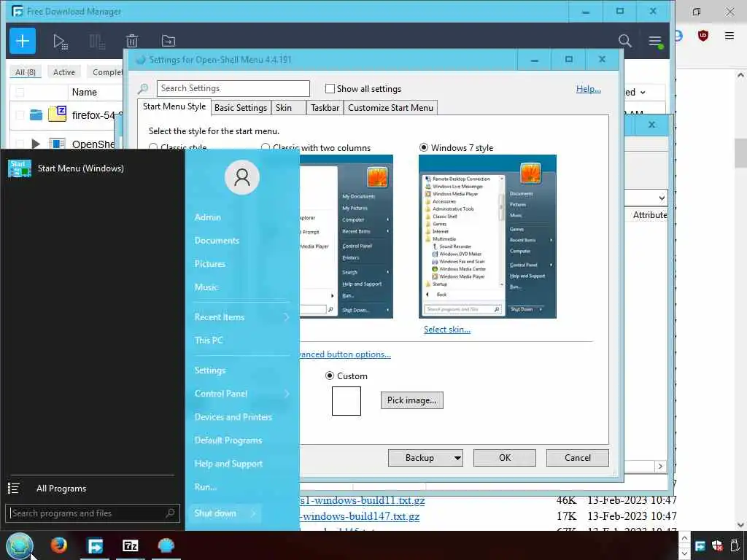Screen dimensions: 747x560
Task: Open Devices and Printers entry
Action: [x=233, y=417]
